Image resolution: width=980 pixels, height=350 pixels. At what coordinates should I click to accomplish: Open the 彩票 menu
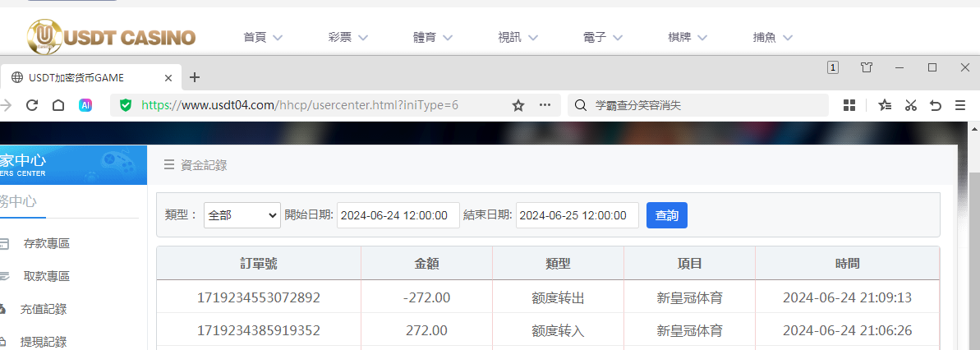(348, 38)
